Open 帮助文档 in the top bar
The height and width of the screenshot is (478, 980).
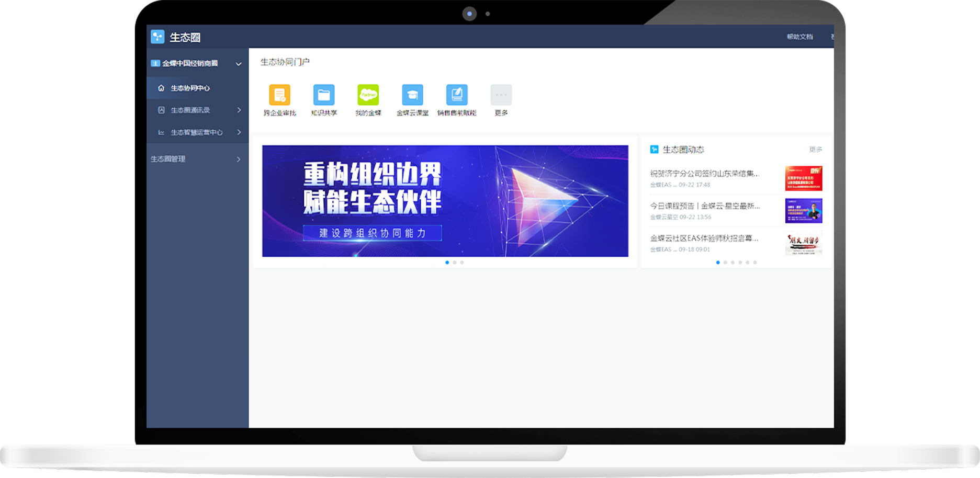coord(799,37)
